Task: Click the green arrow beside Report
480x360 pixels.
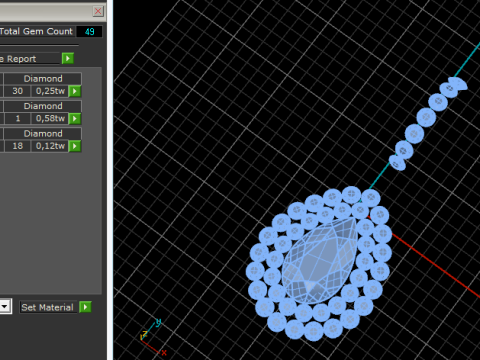Action: pyautogui.click(x=68, y=59)
